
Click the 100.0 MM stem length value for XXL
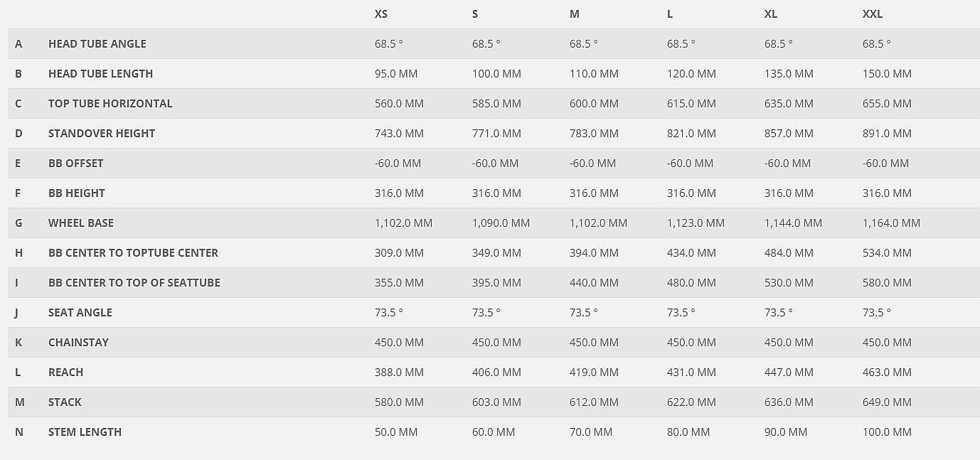click(x=887, y=432)
